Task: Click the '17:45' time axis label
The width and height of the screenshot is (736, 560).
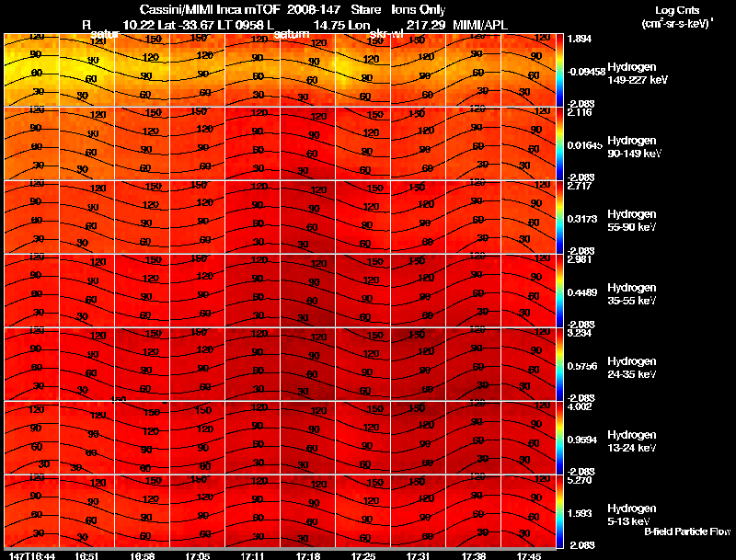Action: pyautogui.click(x=529, y=556)
